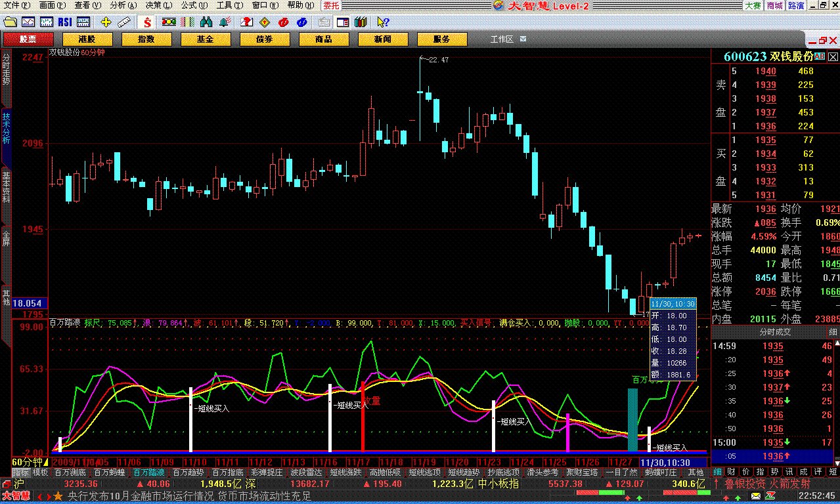Open the 分析(A) menu
Viewport: 840px width, 504px height.
point(123,5)
